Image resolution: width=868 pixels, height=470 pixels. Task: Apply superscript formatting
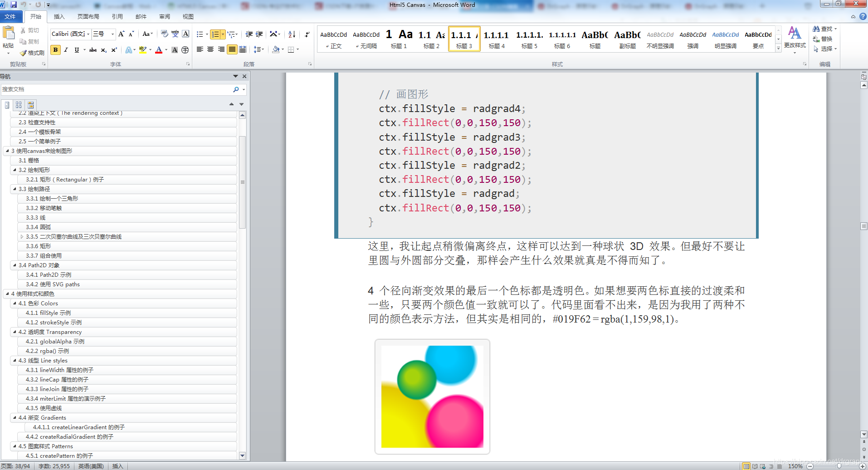click(x=114, y=50)
